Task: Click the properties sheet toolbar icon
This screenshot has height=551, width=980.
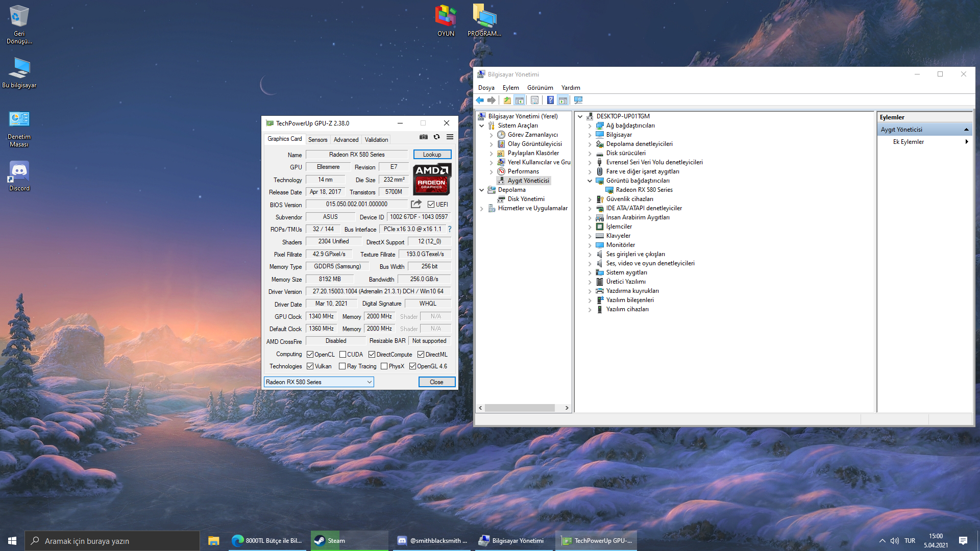Action: click(x=534, y=101)
